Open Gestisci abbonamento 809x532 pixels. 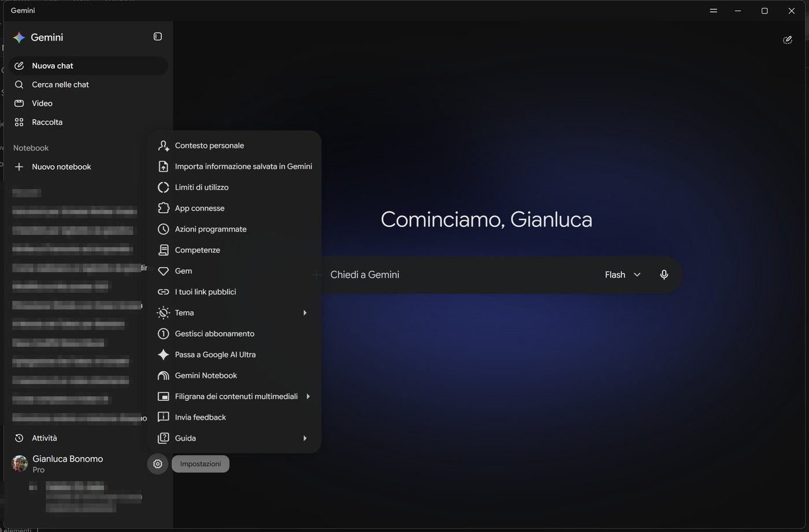pyautogui.click(x=234, y=334)
